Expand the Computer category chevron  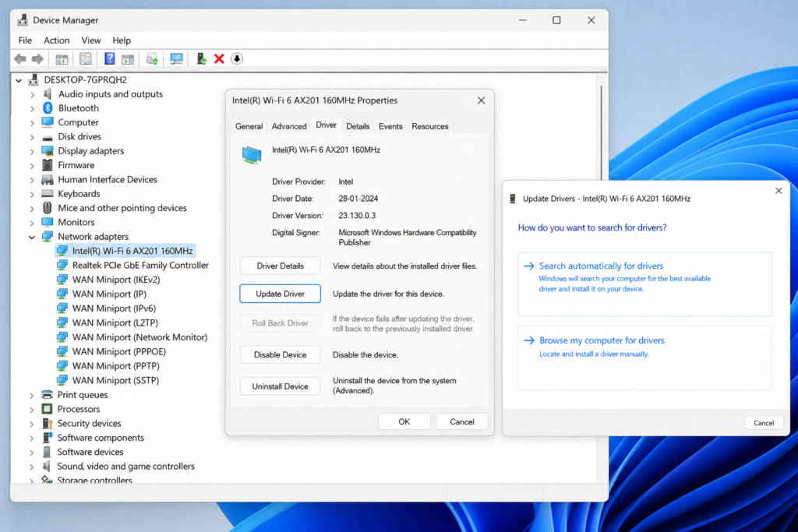[x=32, y=122]
